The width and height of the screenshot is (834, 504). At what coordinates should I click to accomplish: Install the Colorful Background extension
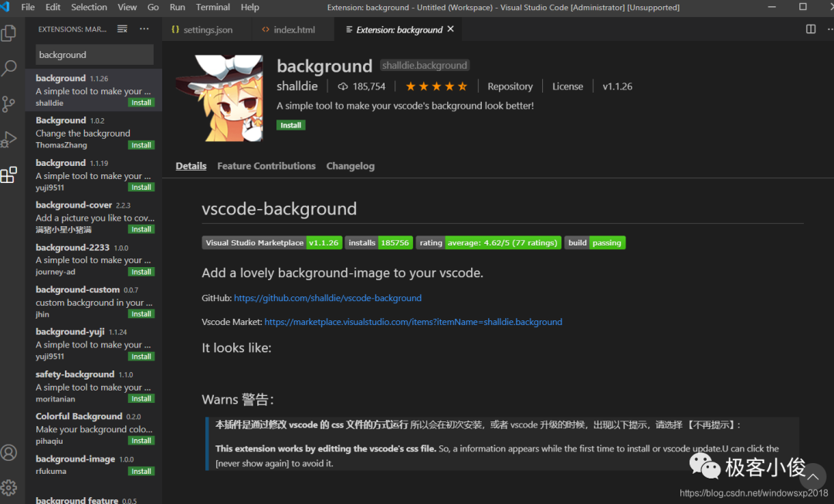click(141, 440)
